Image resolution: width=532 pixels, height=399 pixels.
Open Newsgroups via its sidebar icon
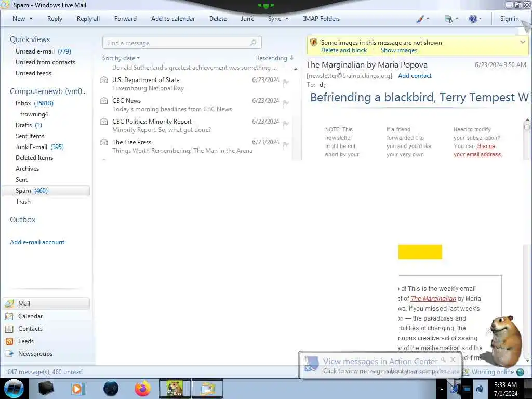(x=9, y=354)
